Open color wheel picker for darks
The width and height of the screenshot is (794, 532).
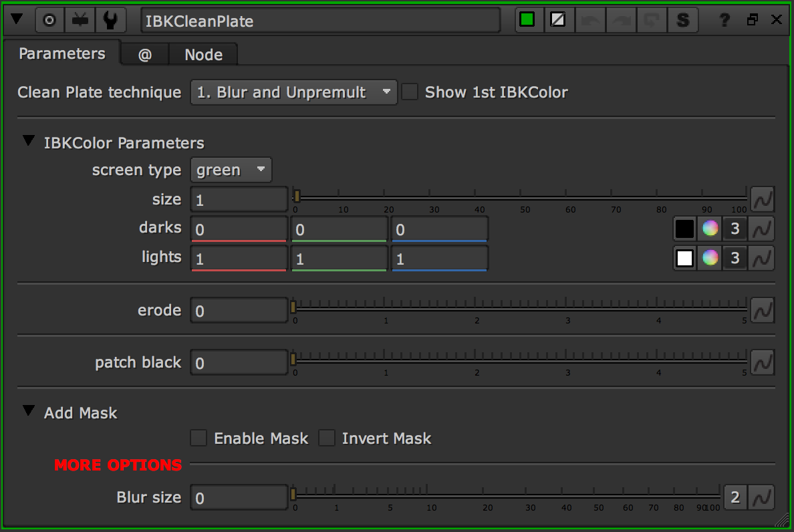(710, 229)
